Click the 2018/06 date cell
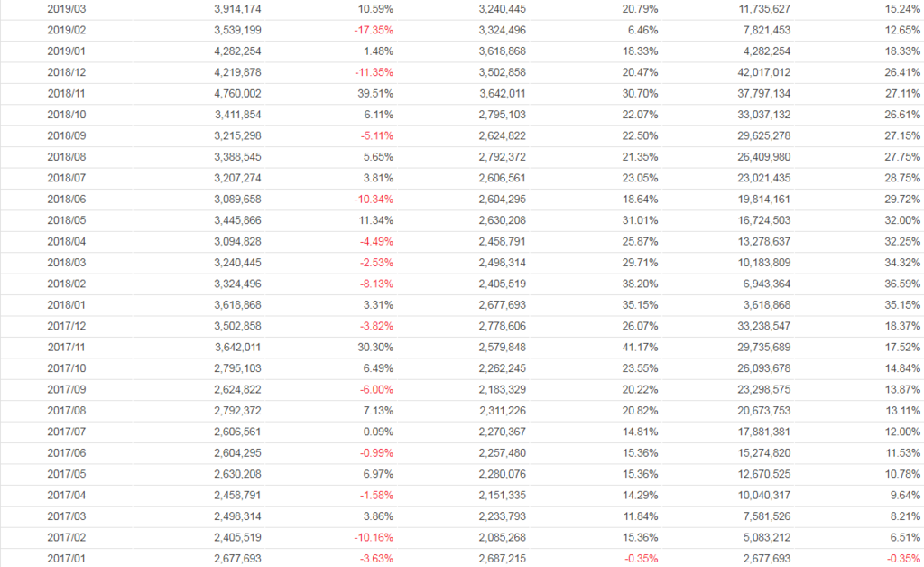This screenshot has width=924, height=567. click(68, 199)
